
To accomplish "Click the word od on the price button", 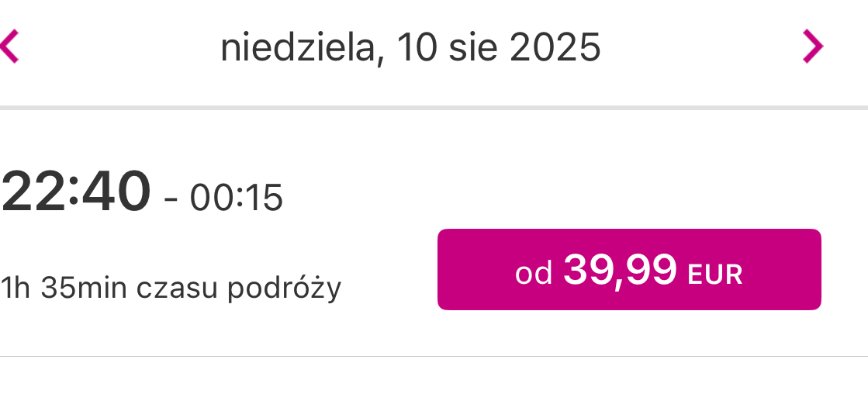I will [x=534, y=274].
